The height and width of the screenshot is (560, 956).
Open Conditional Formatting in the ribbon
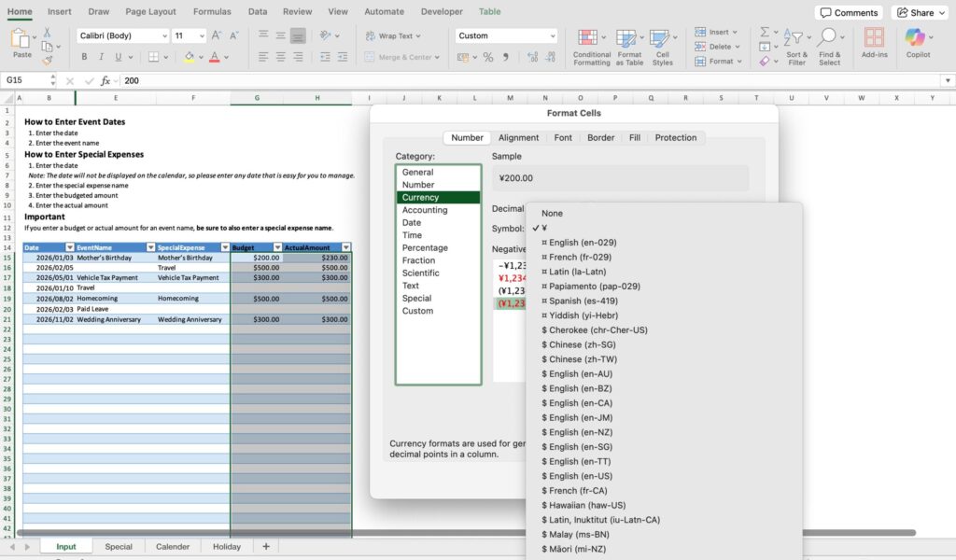591,46
